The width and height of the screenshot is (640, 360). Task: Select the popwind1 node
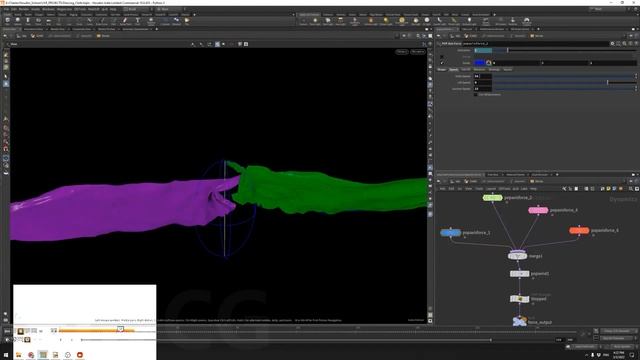[519, 274]
